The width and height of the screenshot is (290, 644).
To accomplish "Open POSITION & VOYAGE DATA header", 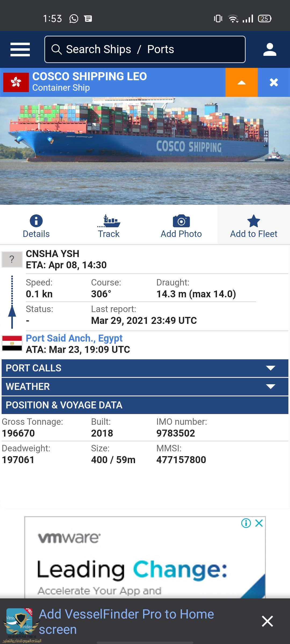I will click(145, 405).
